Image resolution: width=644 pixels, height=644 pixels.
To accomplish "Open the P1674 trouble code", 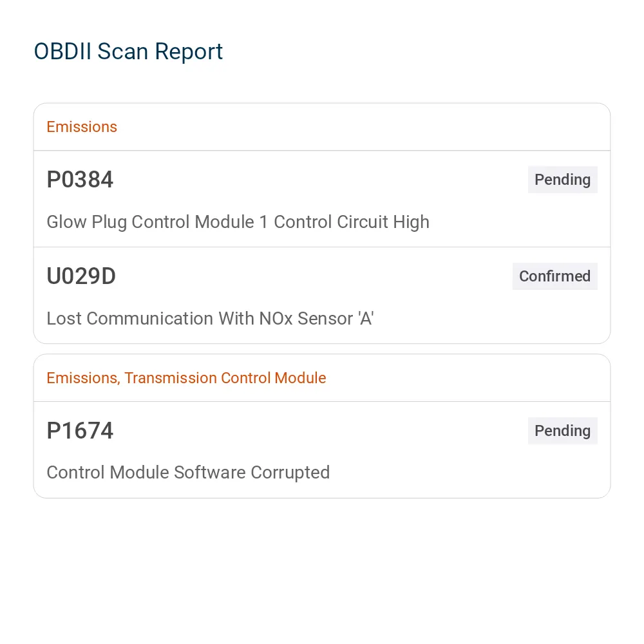I will pyautogui.click(x=80, y=430).
